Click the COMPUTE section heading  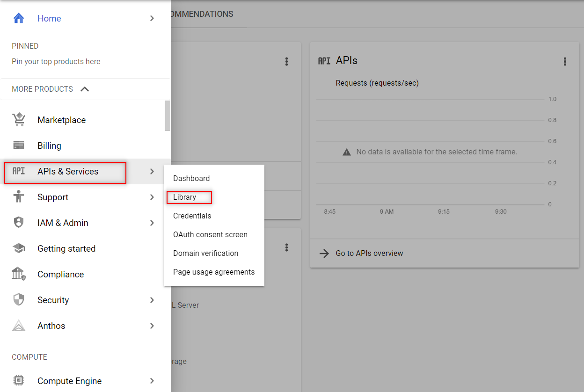tap(29, 357)
